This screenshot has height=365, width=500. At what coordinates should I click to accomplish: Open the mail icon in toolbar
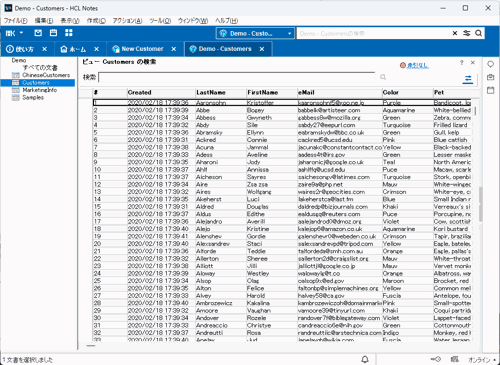[x=38, y=33]
